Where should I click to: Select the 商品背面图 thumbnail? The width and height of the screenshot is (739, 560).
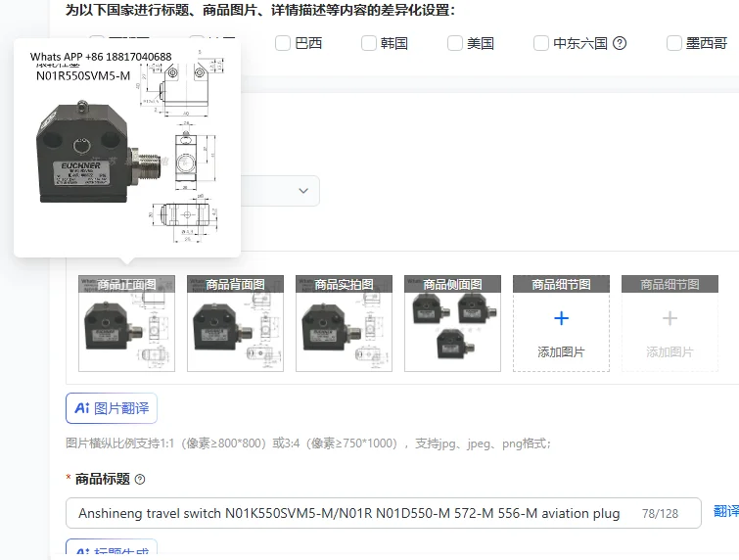(235, 323)
